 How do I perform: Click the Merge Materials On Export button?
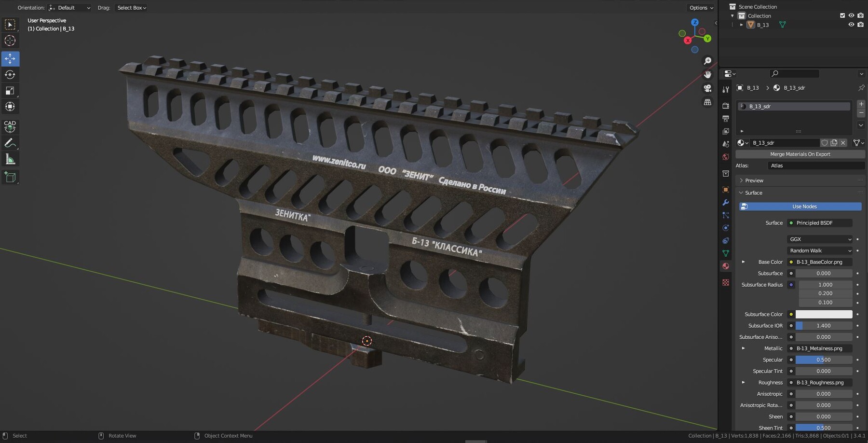click(800, 154)
